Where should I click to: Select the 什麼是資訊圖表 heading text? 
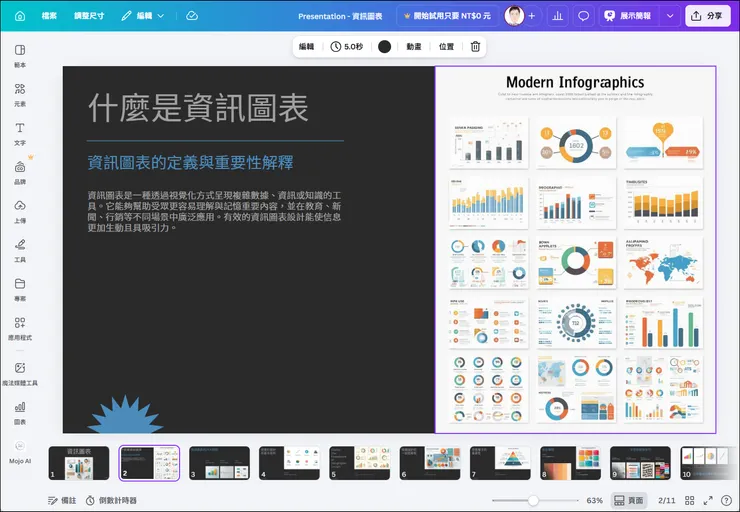coord(198,108)
